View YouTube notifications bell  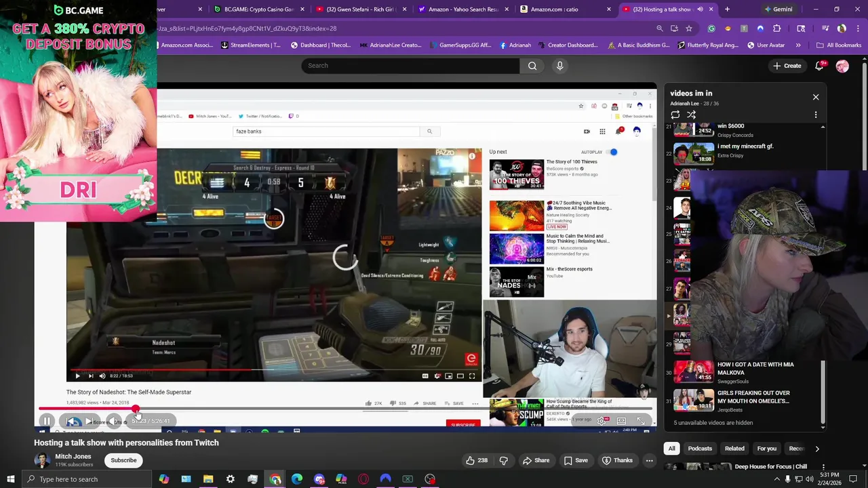coord(820,66)
